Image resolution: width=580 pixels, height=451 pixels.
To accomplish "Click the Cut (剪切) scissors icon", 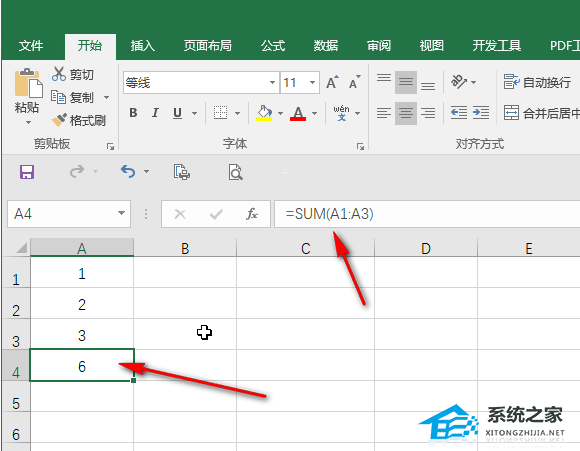I will (x=59, y=74).
